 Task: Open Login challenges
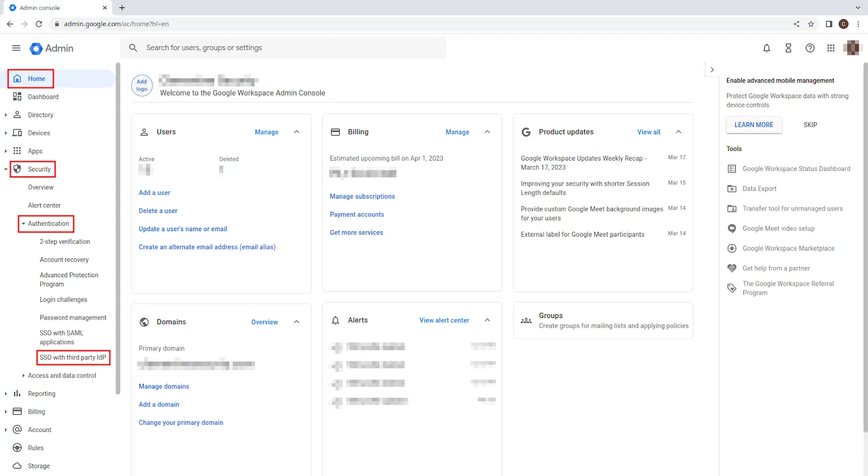[63, 300]
